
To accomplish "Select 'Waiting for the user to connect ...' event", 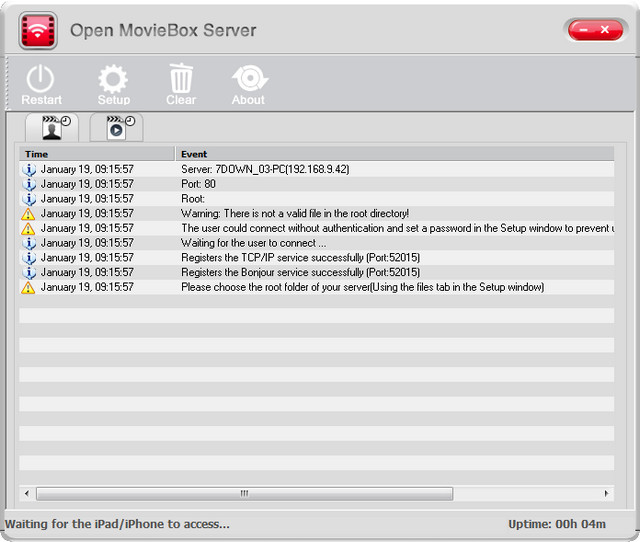I will (253, 242).
